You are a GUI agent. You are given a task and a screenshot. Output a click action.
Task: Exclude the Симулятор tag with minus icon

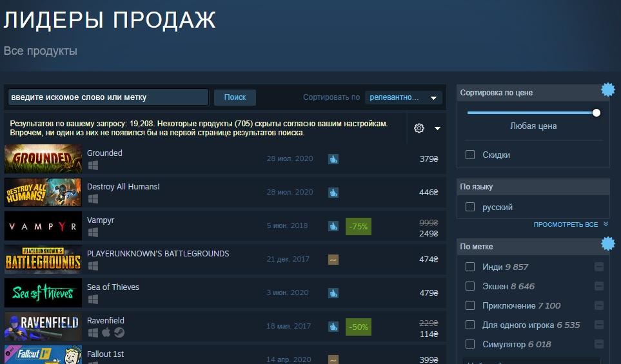[599, 345]
